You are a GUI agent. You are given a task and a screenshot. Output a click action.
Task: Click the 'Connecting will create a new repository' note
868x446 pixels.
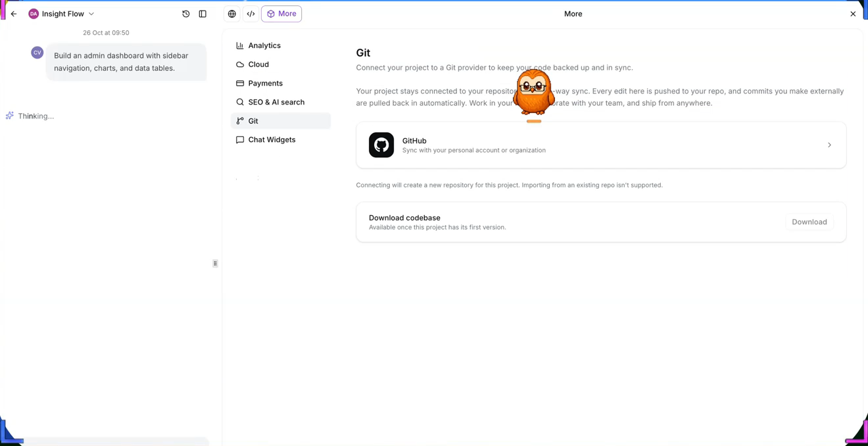(509, 186)
